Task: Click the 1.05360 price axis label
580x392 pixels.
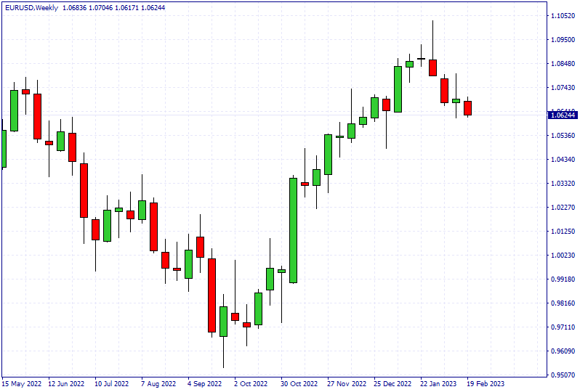Action: tap(563, 135)
